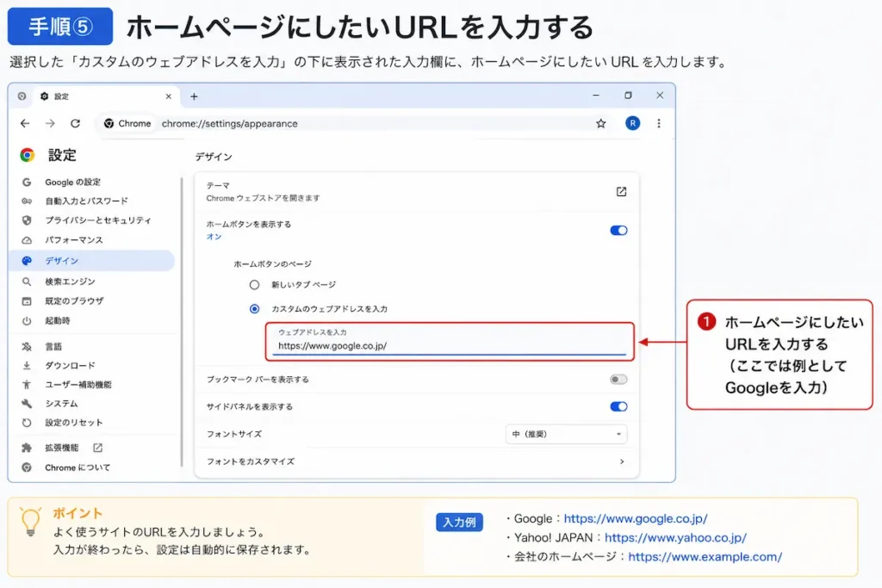
Task: Click settings sidebar scrollbar
Action: pos(182,322)
